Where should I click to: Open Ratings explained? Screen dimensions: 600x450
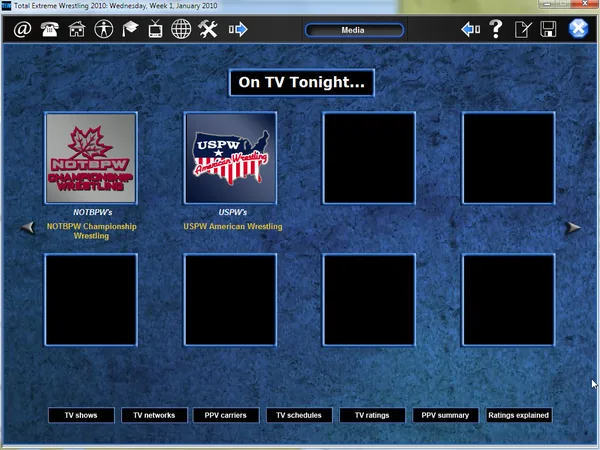pyautogui.click(x=518, y=415)
